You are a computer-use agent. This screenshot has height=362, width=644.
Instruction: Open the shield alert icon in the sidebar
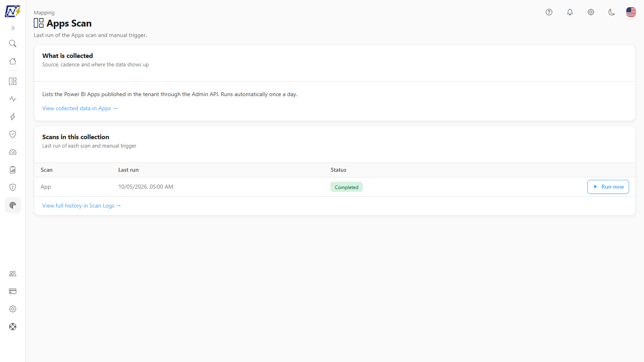click(x=13, y=187)
